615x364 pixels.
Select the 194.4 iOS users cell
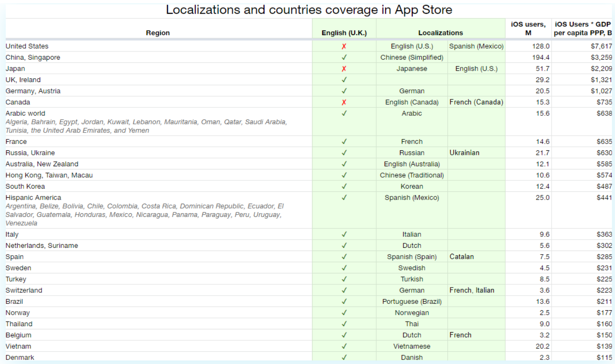tap(541, 57)
